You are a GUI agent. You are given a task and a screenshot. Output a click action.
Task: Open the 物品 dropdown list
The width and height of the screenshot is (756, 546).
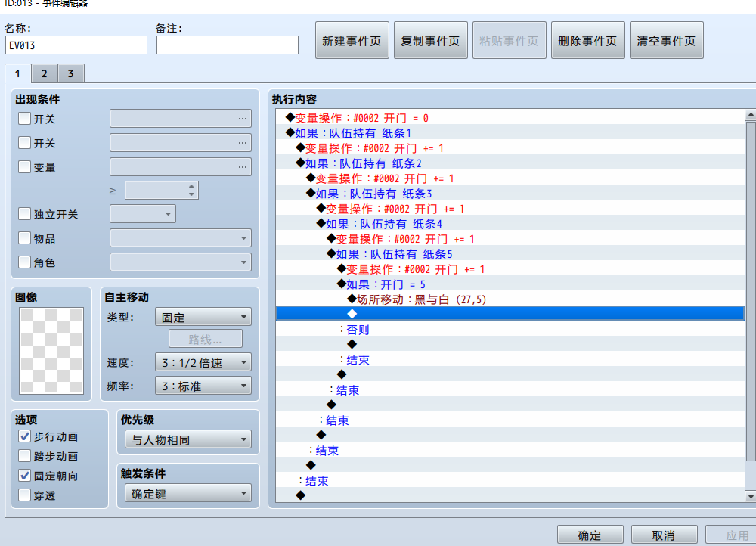click(181, 237)
